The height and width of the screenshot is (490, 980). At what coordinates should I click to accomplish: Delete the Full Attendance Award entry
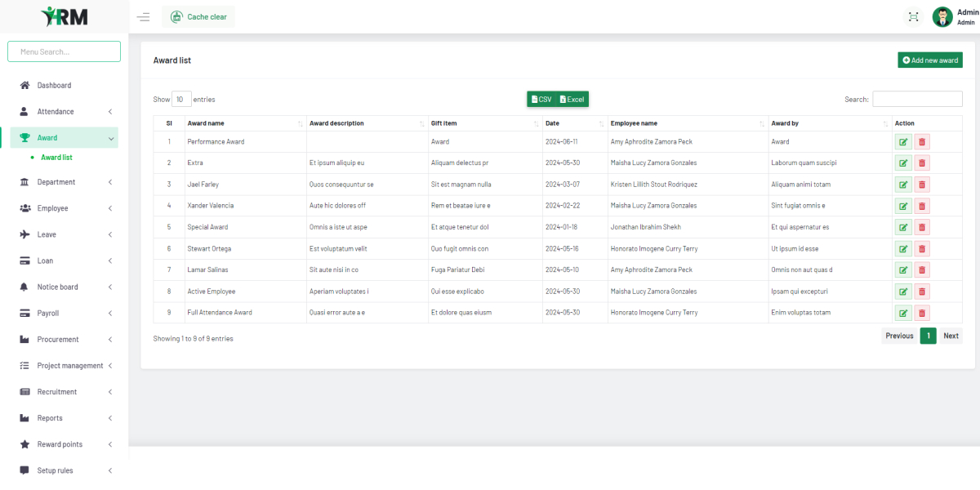(922, 312)
